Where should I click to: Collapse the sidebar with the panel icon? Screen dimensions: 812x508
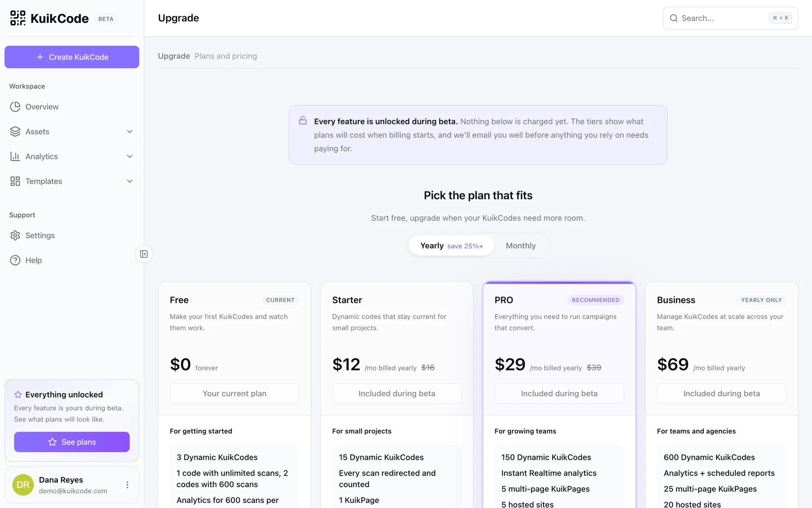coord(144,254)
